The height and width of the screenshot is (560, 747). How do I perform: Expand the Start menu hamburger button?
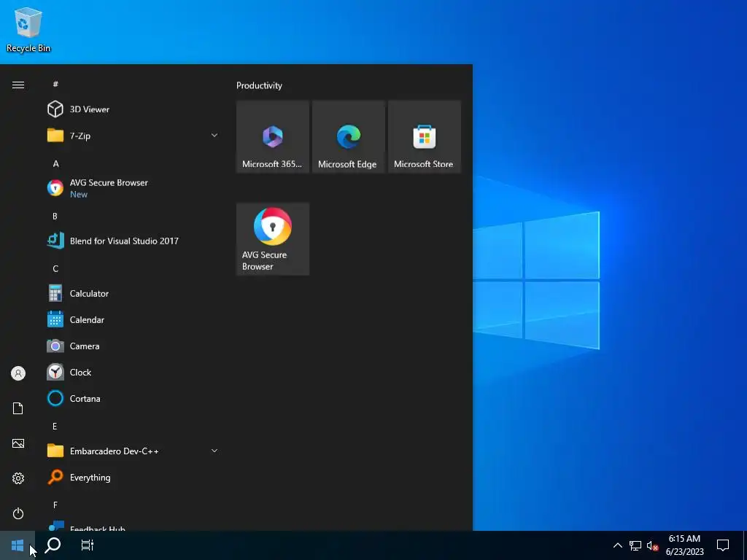18,85
